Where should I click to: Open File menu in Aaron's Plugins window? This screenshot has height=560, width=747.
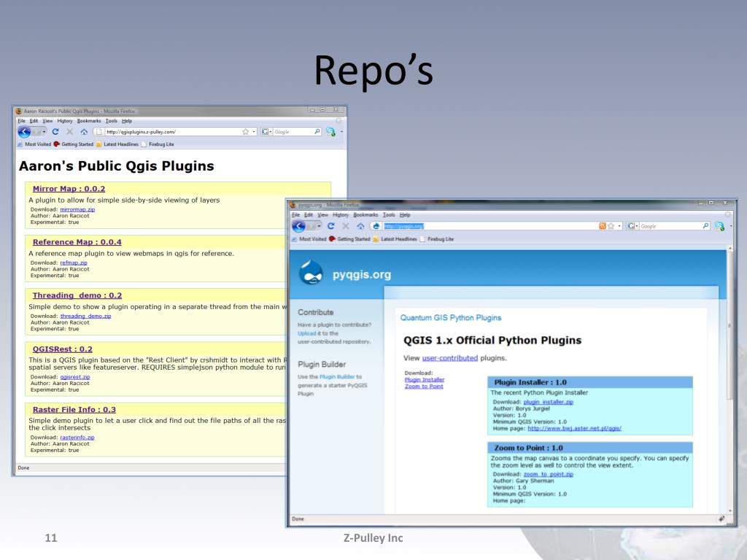click(x=21, y=121)
